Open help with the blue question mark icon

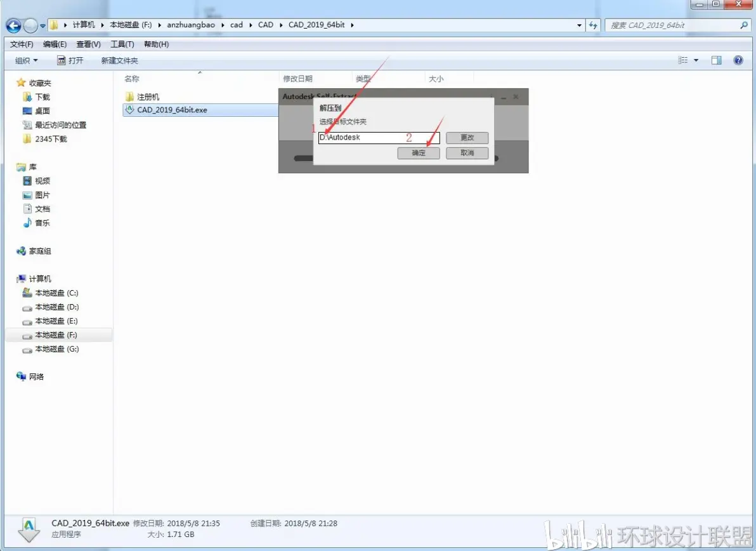point(738,60)
